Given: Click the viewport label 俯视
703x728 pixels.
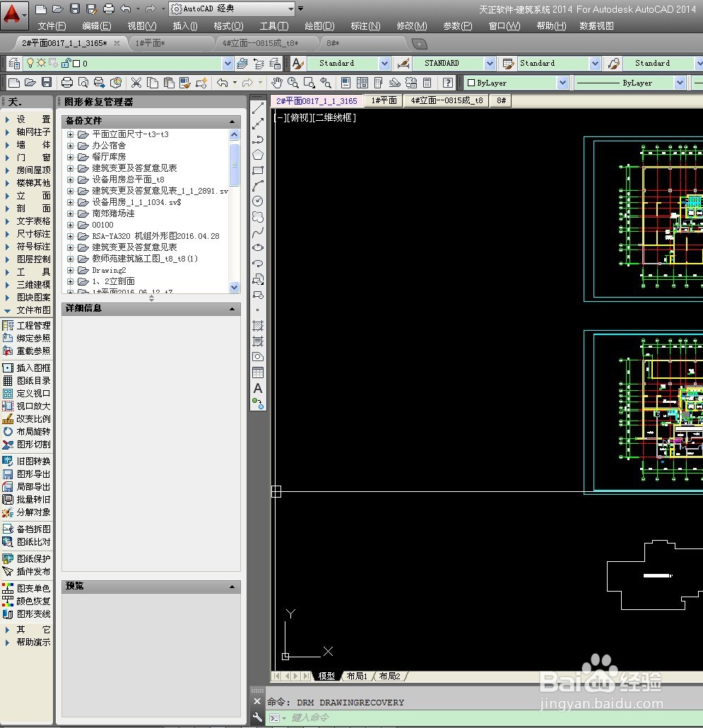Looking at the screenshot, I should [300, 117].
